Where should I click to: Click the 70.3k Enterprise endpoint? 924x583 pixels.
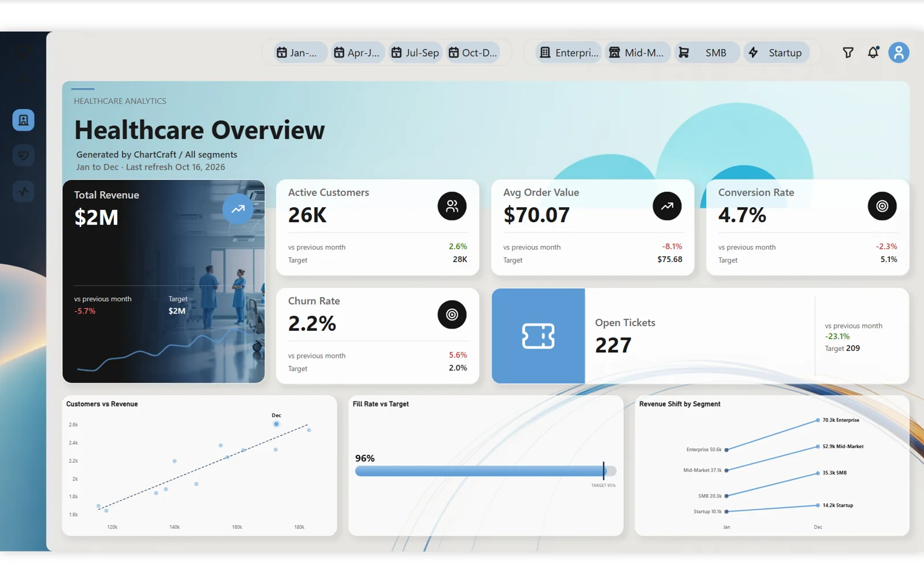click(x=818, y=420)
